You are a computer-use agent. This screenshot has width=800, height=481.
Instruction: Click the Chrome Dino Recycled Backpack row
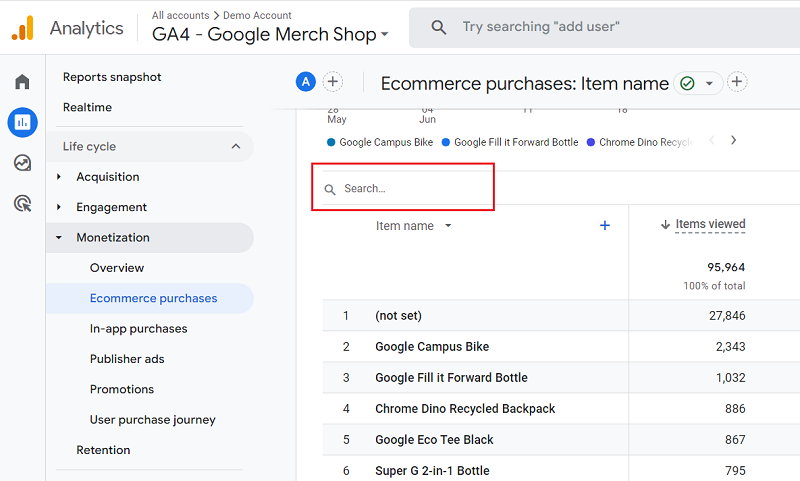[x=561, y=409]
